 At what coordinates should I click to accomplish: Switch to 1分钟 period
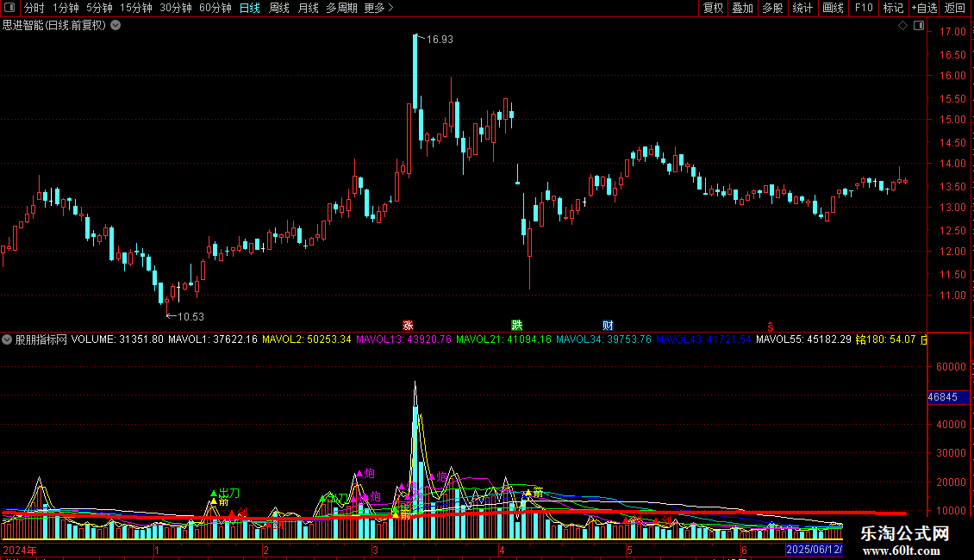(66, 8)
